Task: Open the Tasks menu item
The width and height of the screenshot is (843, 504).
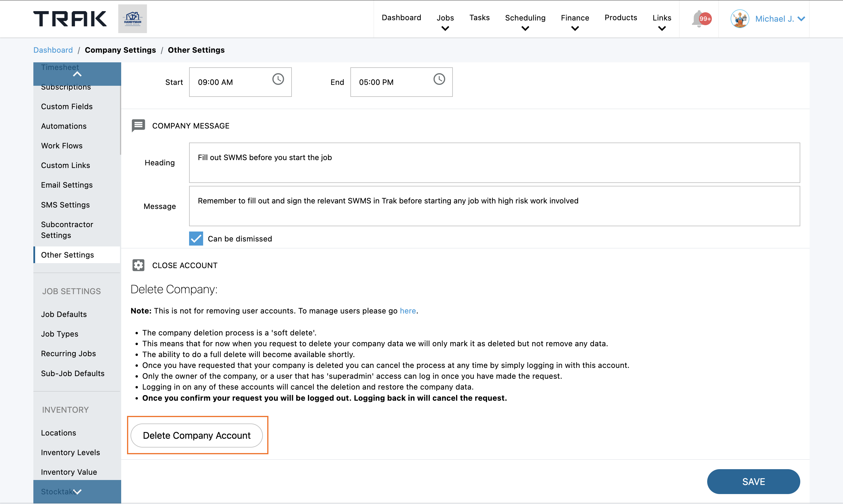Action: (479, 18)
